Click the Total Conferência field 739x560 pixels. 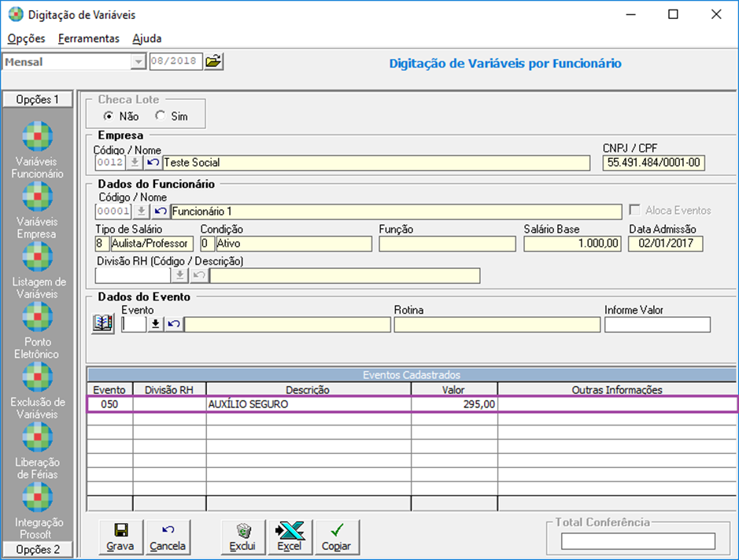pos(638,541)
